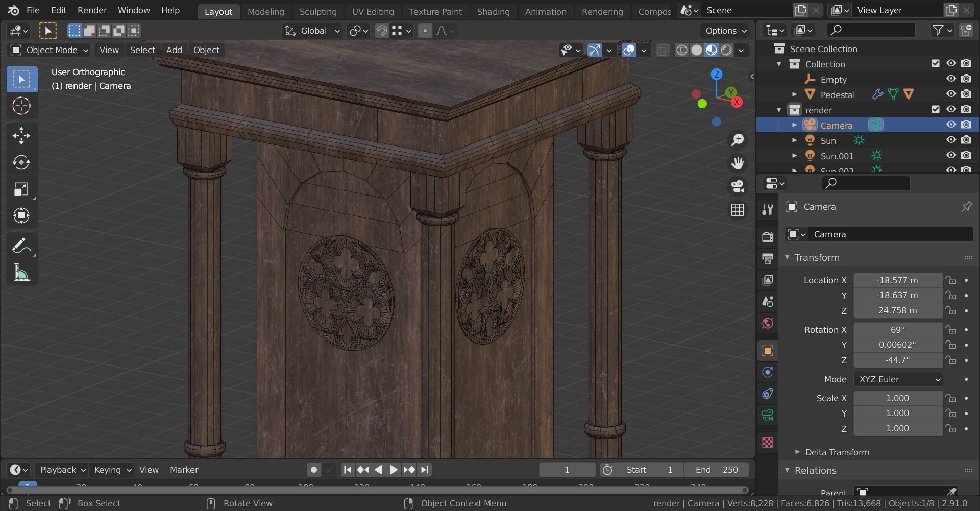Open the Object Constraints properties tab
Viewport: 980px width, 511px height.
[768, 394]
